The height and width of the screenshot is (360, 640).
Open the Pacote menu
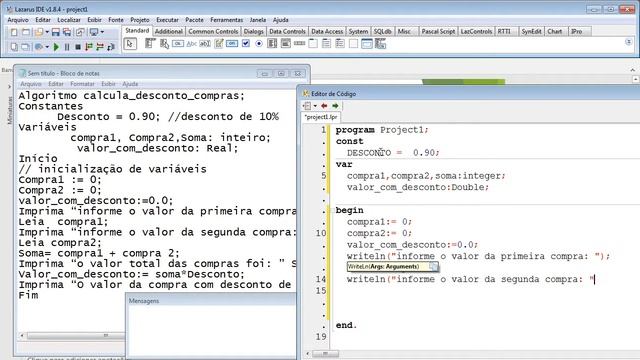194,20
